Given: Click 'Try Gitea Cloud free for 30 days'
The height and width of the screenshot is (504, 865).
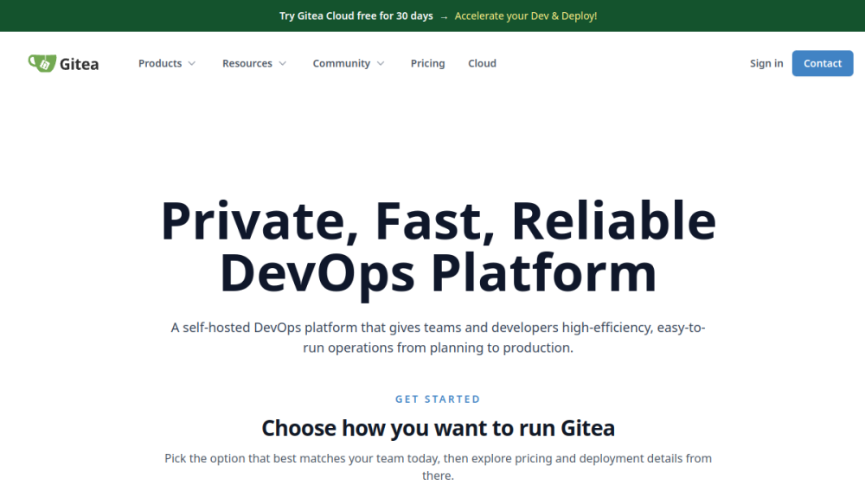Looking at the screenshot, I should tap(356, 16).
